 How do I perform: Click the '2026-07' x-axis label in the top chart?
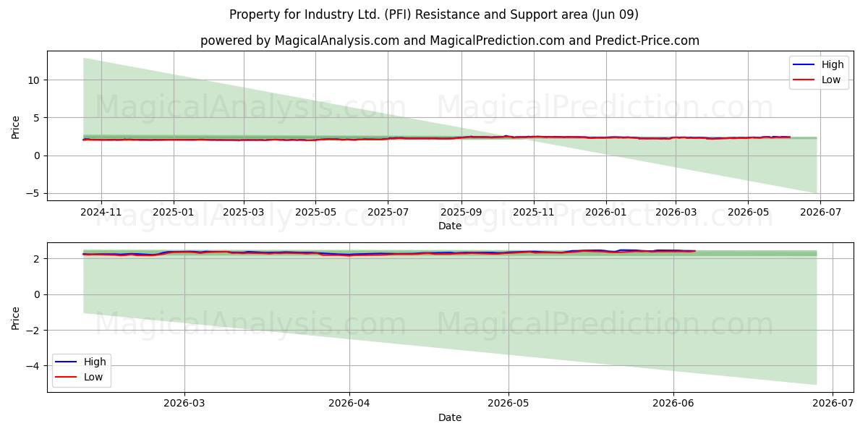820,213
